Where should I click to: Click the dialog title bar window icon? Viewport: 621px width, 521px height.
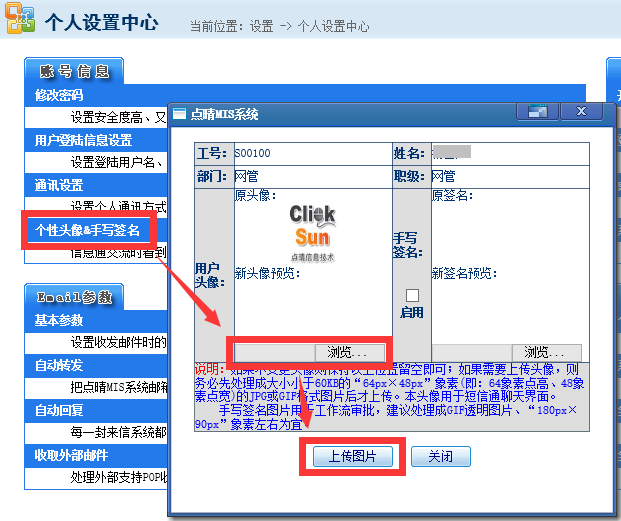coord(180,114)
